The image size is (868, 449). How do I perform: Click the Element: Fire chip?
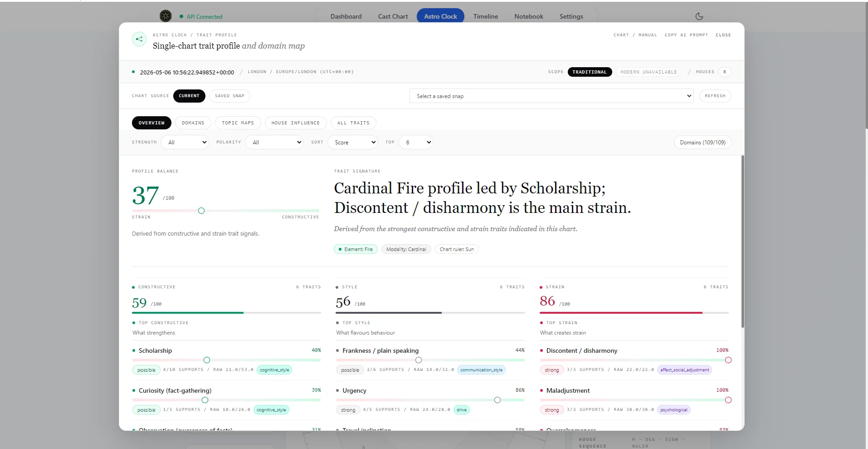(x=356, y=249)
